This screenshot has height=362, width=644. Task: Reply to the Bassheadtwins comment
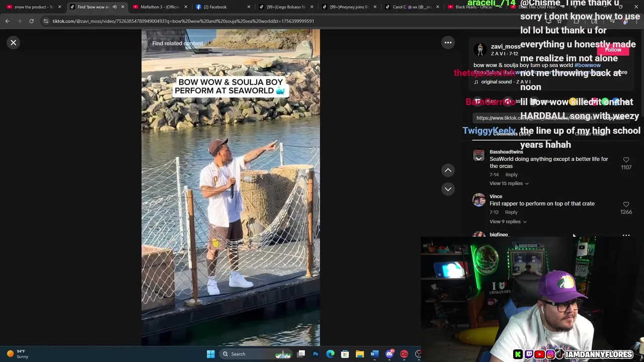(511, 174)
